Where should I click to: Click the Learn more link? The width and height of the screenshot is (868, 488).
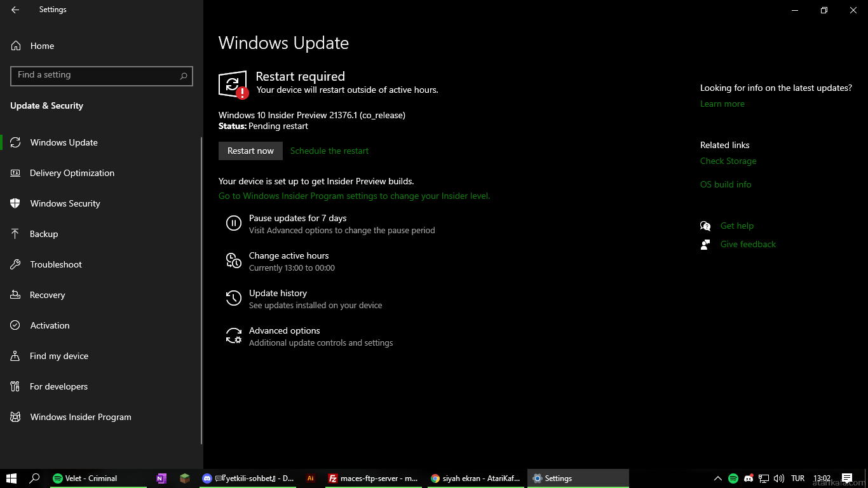(722, 104)
